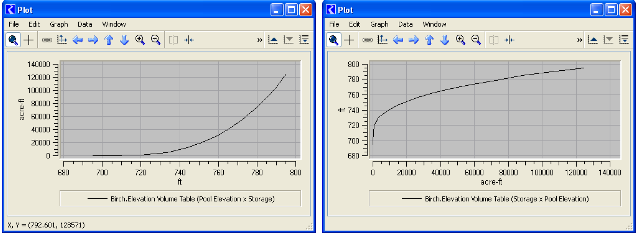This screenshot has height=240, width=644.
Task: Open the Graph menu in left plot window
Action: pos(59,24)
